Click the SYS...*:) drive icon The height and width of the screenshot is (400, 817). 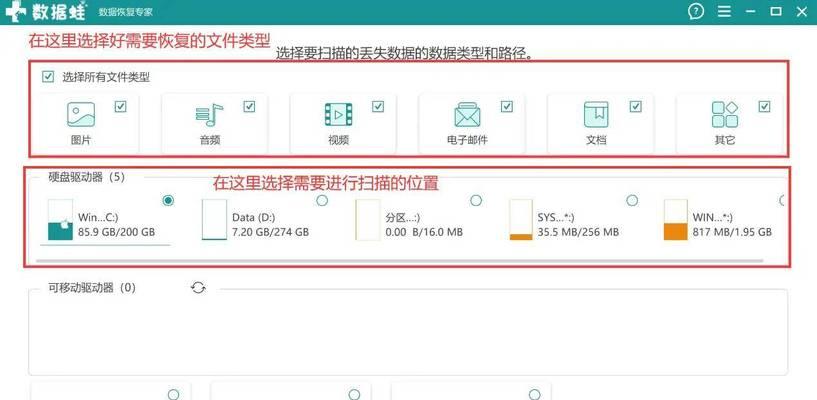tap(521, 220)
